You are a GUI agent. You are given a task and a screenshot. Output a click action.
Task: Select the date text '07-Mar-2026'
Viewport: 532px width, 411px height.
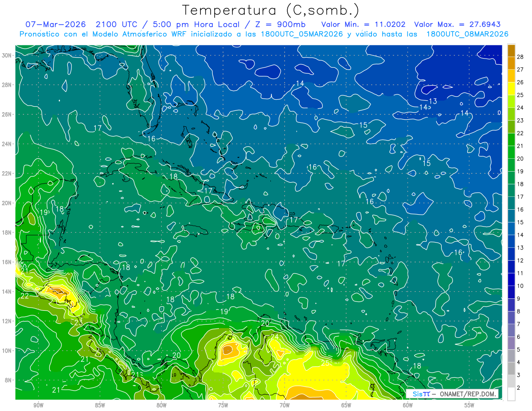[55, 24]
